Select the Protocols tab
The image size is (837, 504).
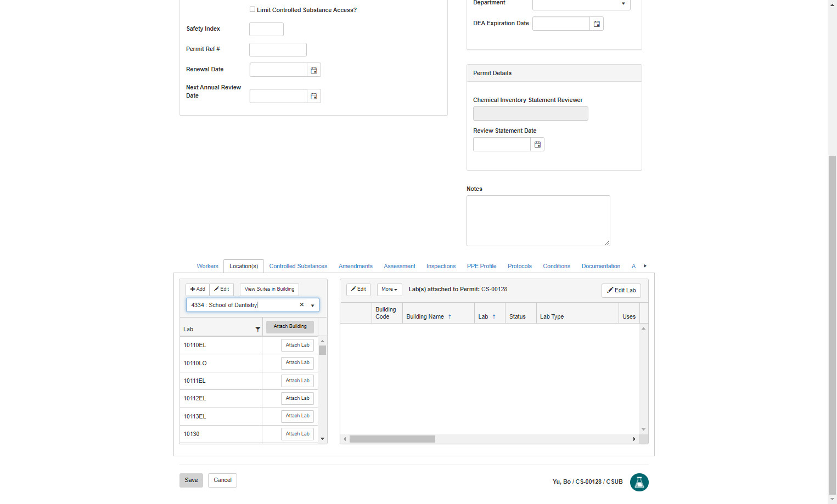[x=520, y=266]
